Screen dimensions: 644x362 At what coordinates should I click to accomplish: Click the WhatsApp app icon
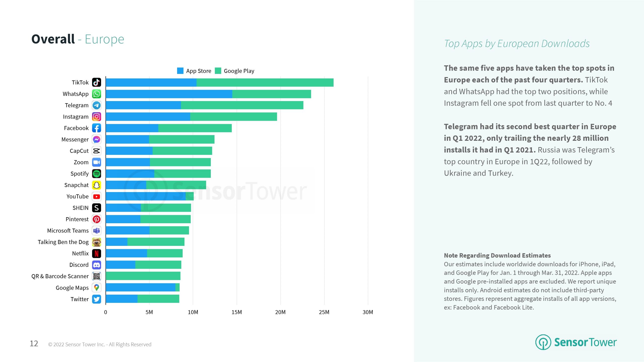96,94
